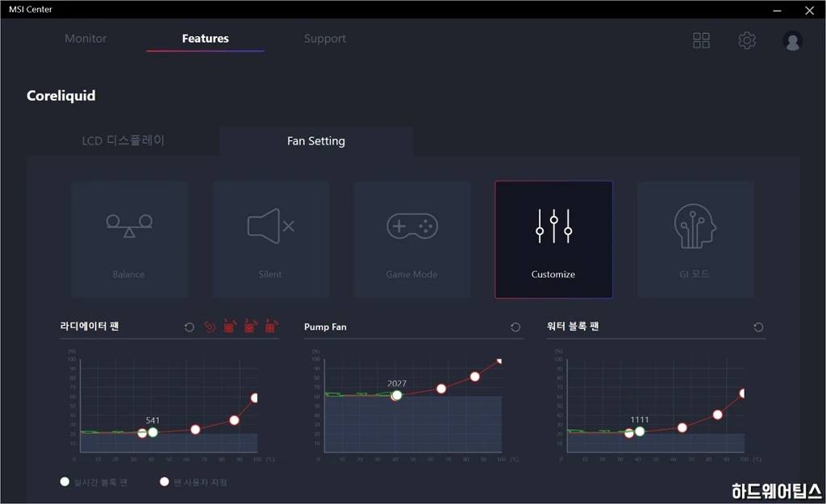Pick the GI 모드 AI head card
The width and height of the screenshot is (826, 504).
[x=695, y=240]
